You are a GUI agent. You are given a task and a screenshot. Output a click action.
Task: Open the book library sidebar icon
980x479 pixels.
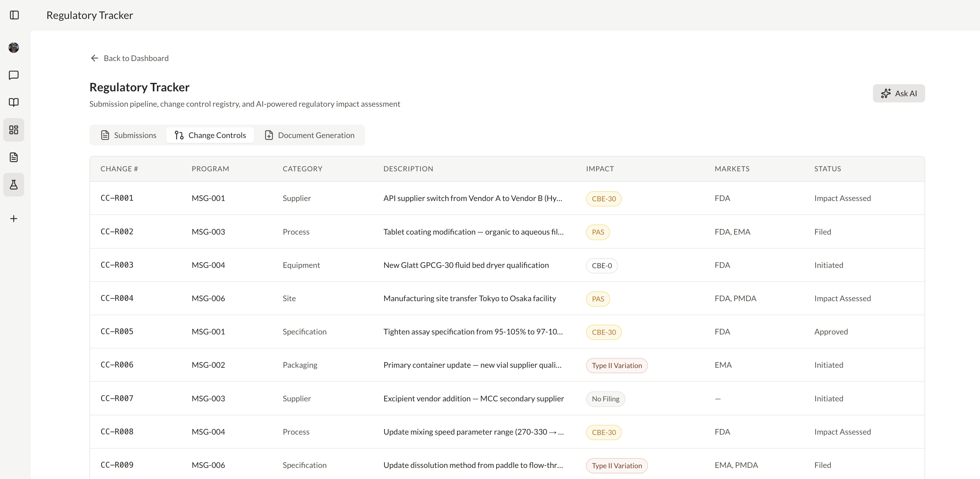pyautogui.click(x=14, y=102)
